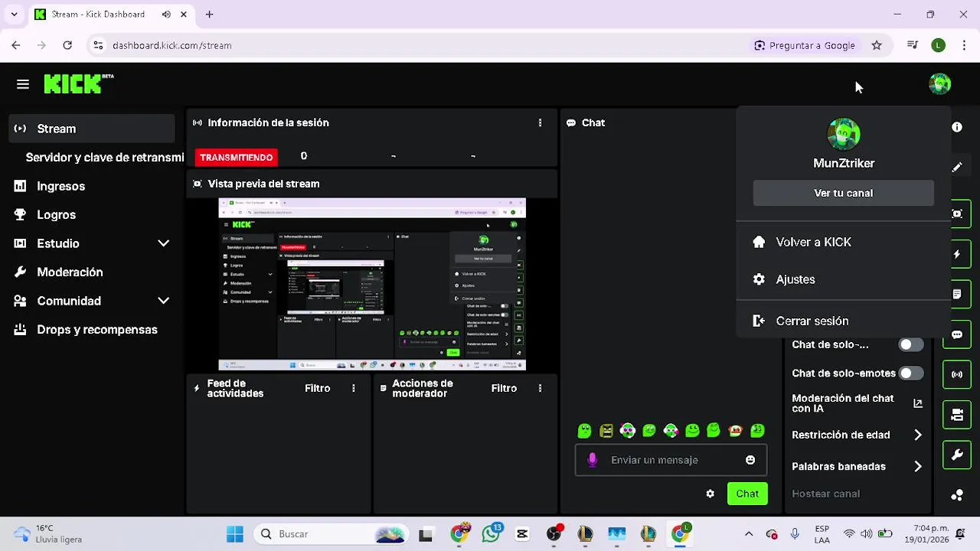Open Servidor y clave de retransmisión
The width and height of the screenshot is (980, 551).
click(104, 157)
